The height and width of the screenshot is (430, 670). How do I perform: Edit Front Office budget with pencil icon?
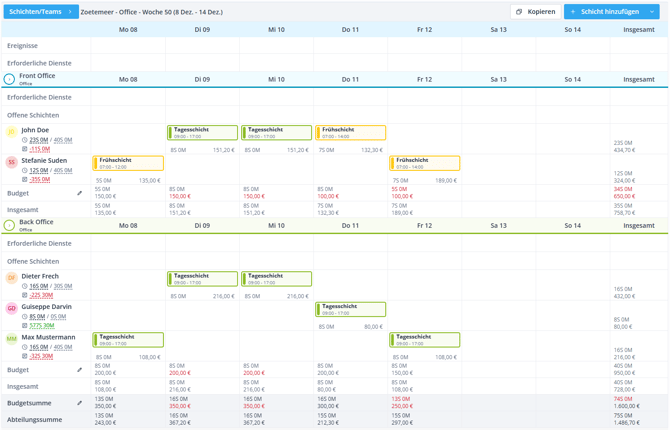pyautogui.click(x=79, y=193)
